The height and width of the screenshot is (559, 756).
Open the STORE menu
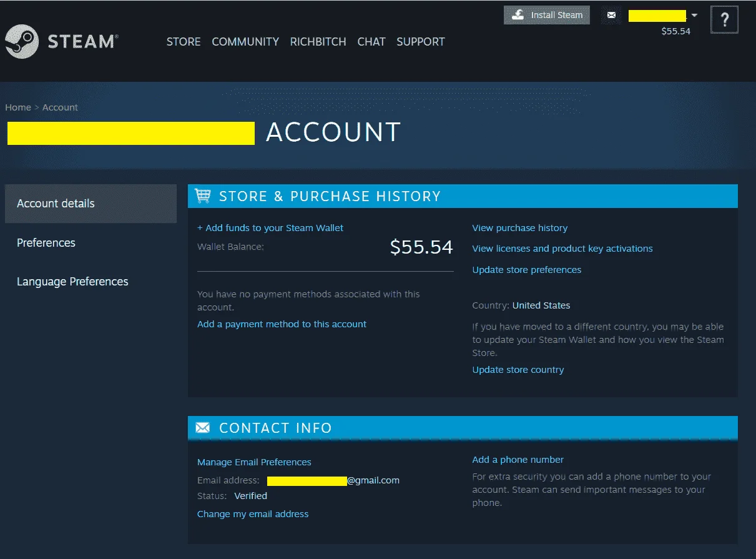click(x=184, y=42)
